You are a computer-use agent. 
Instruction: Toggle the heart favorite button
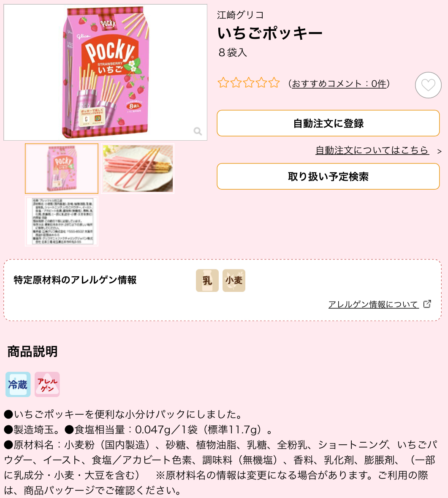click(428, 85)
